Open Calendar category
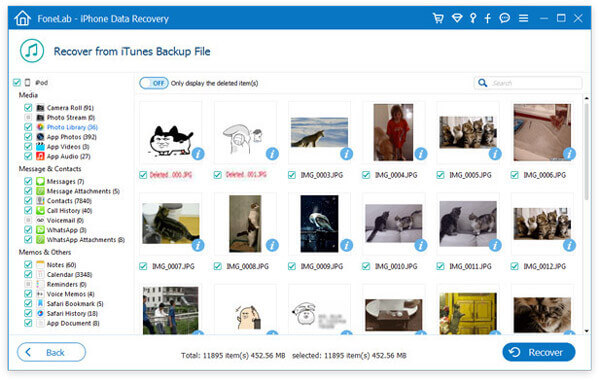 click(x=69, y=274)
